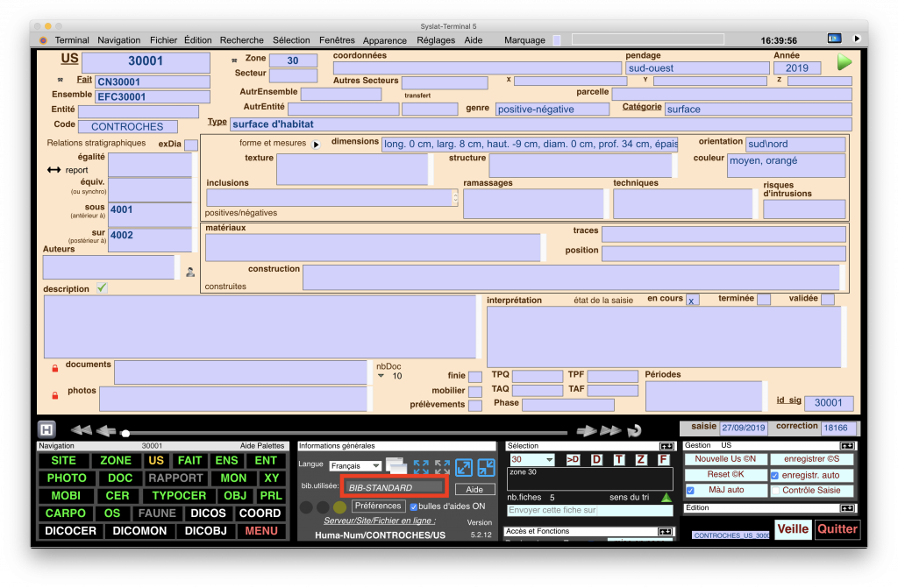Open Préférences in Informations générales
Image resolution: width=898 pixels, height=588 pixels.
click(378, 507)
